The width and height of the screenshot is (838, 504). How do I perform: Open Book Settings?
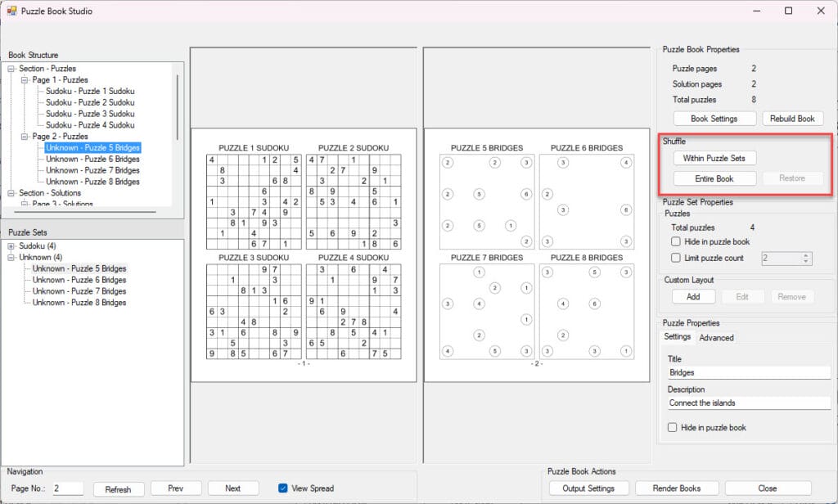[x=714, y=119]
